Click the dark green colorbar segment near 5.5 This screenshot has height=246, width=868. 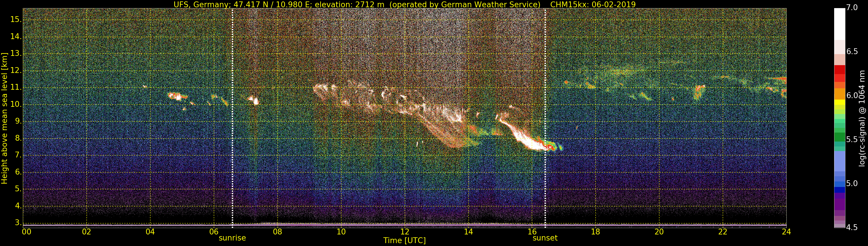(x=839, y=137)
